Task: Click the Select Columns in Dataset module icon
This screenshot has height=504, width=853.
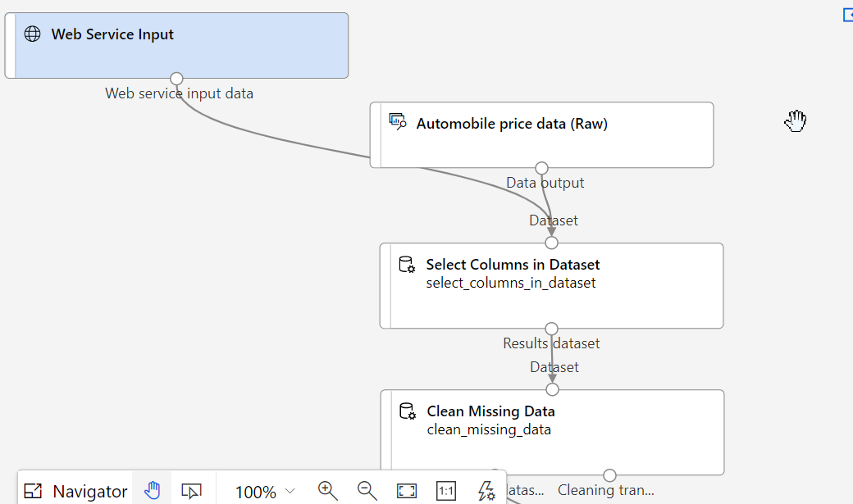Action: 407,265
